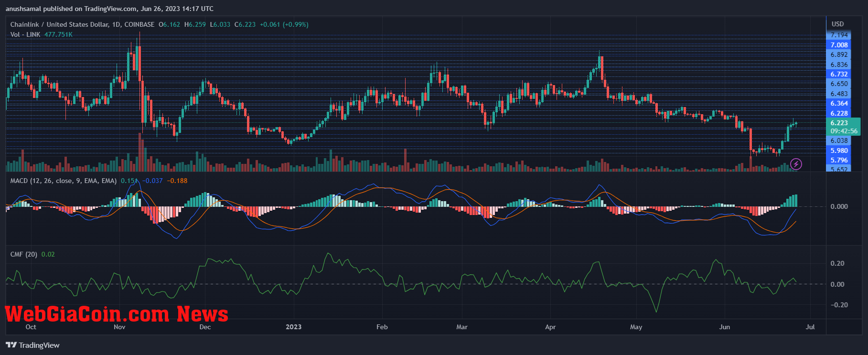Image resolution: width=868 pixels, height=355 pixels.
Task: Select the MACD (12, 26, close, 9, EMA, EMA) legend
Action: [x=64, y=181]
